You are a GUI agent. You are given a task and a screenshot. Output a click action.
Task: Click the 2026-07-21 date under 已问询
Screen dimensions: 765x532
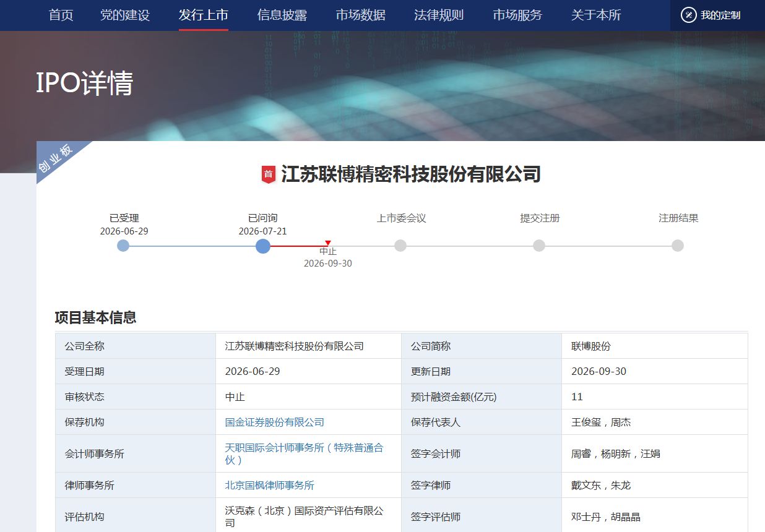coord(263,231)
